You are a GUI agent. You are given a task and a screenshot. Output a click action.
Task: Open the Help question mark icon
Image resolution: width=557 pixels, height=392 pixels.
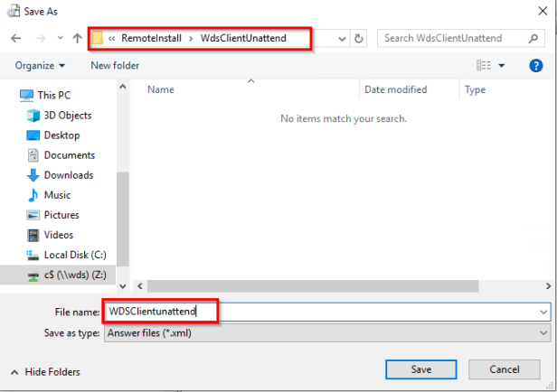click(x=536, y=65)
